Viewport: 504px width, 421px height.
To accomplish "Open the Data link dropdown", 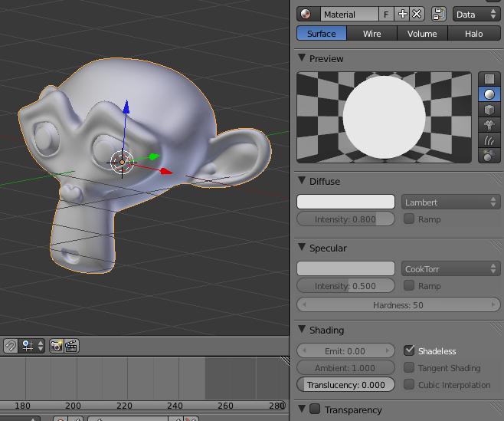I will (476, 14).
